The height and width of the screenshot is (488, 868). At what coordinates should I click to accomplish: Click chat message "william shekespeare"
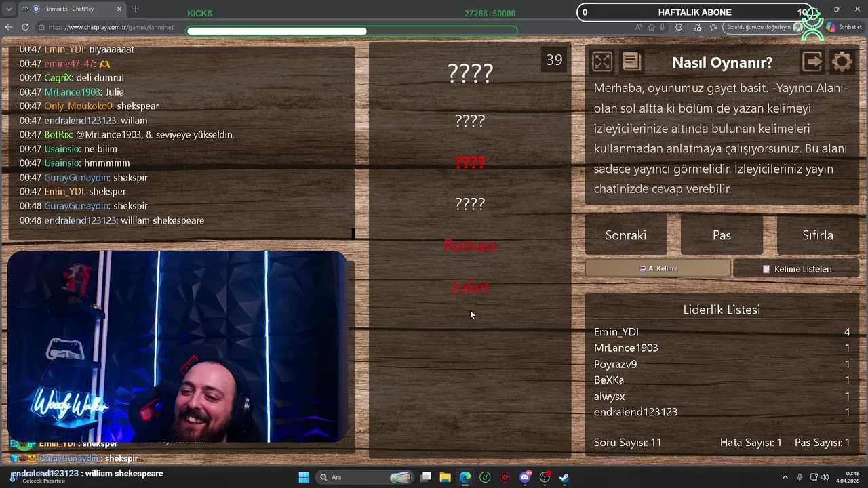click(x=162, y=220)
